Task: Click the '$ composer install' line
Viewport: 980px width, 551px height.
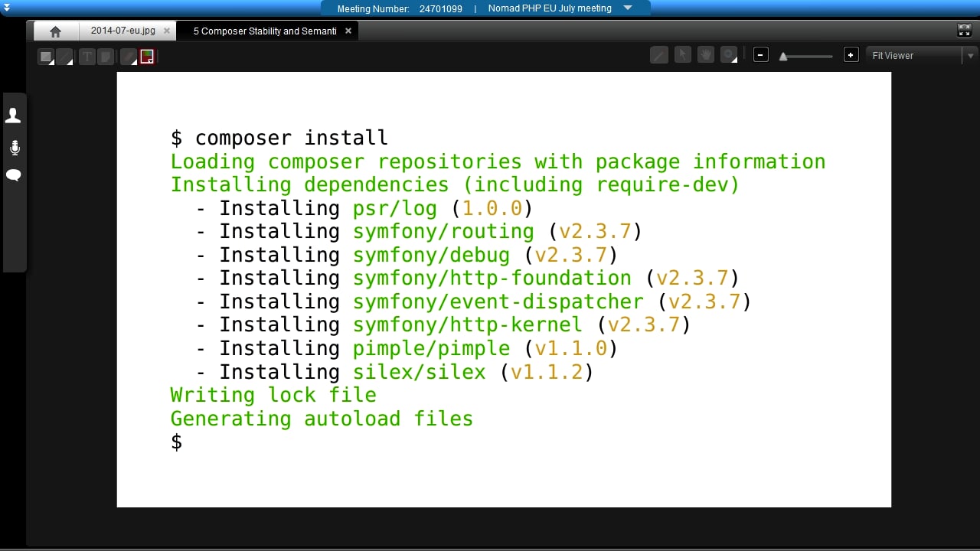Action: tap(279, 139)
